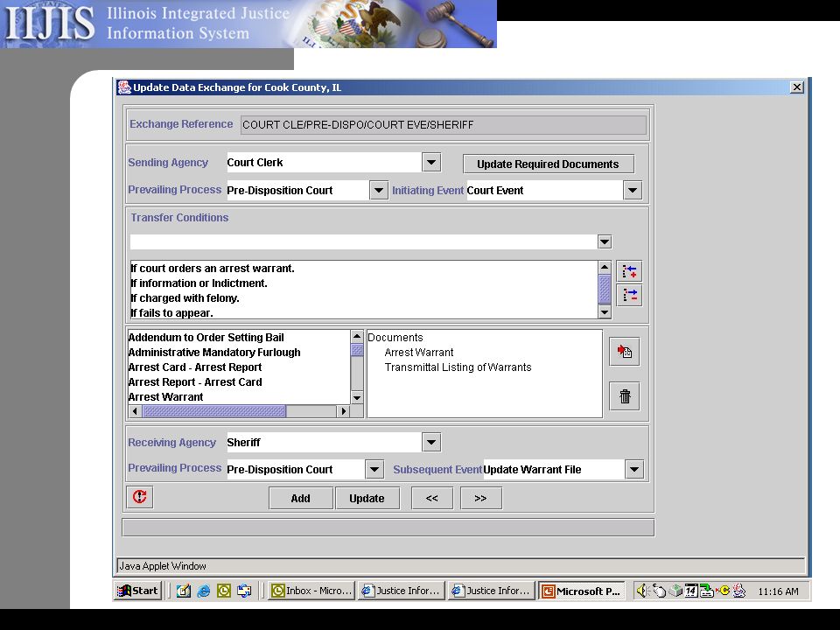Open Prevailing Process dropdown under Receiving Agency

[374, 469]
